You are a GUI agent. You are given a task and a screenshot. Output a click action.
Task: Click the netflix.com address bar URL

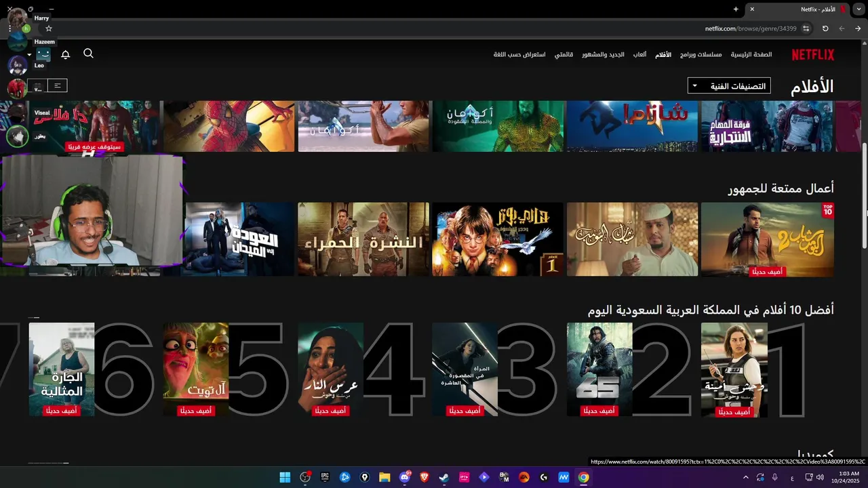750,28
